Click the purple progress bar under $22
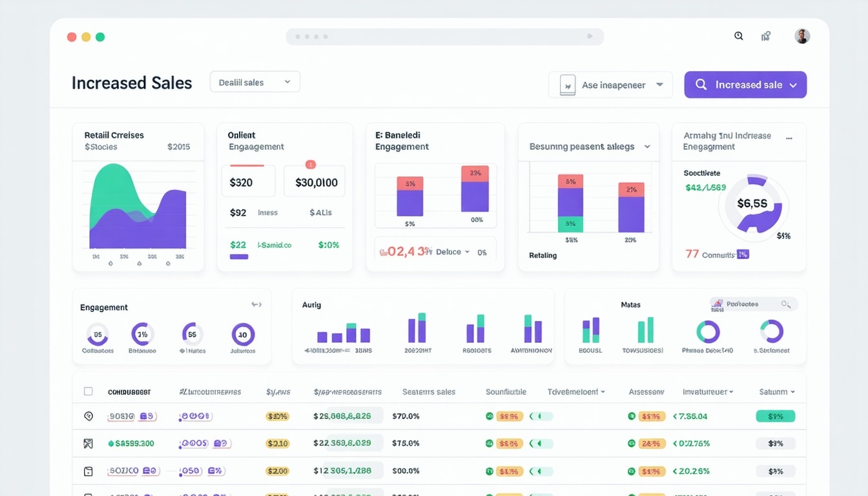This screenshot has height=496, width=868. point(238,256)
